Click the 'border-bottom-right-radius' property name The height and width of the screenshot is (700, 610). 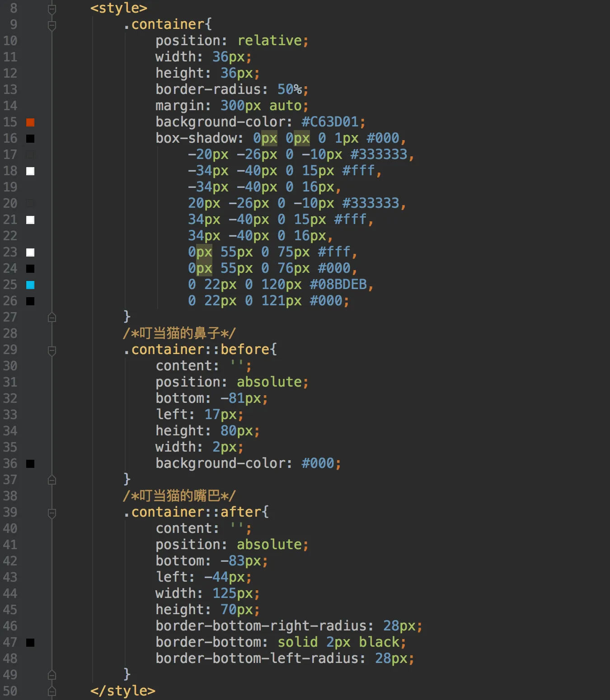click(261, 626)
